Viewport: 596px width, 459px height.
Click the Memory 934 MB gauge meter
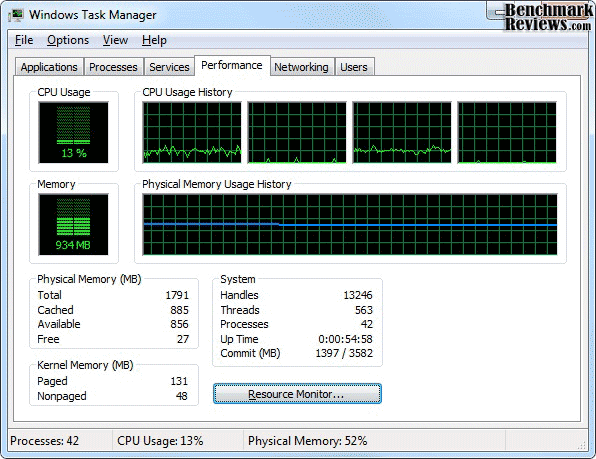coord(73,225)
